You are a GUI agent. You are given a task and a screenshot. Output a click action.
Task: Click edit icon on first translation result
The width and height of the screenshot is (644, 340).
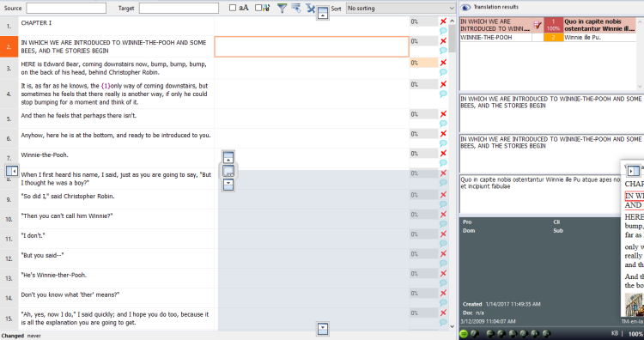tap(538, 25)
